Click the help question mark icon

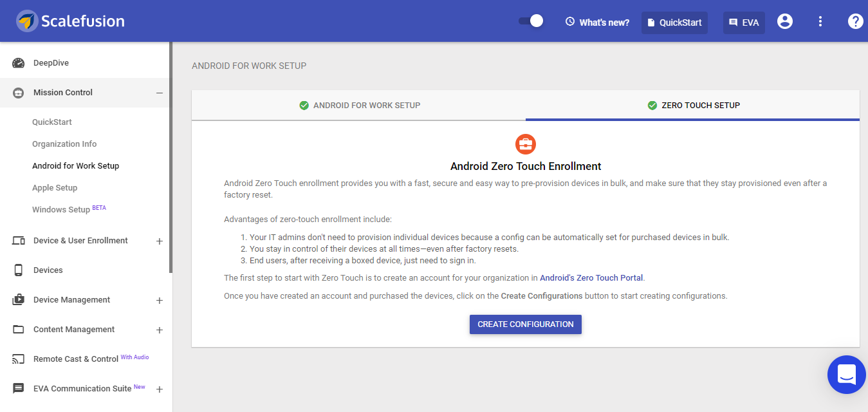click(855, 21)
